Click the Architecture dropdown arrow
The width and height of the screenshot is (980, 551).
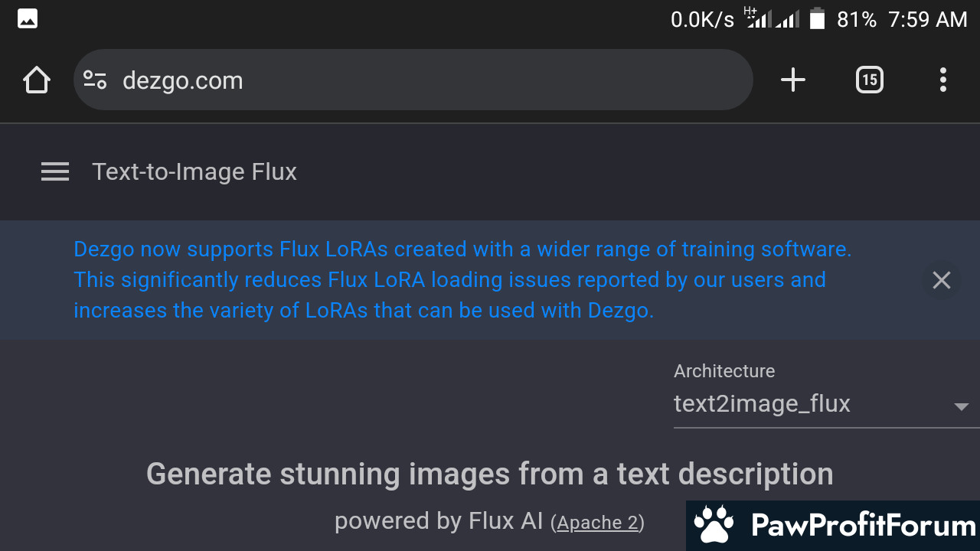pos(962,406)
